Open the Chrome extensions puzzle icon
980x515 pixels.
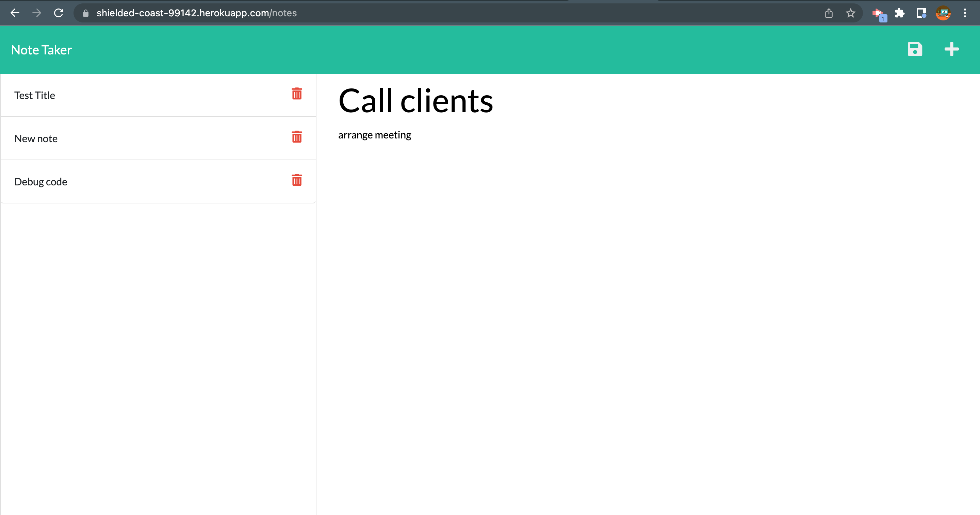900,13
